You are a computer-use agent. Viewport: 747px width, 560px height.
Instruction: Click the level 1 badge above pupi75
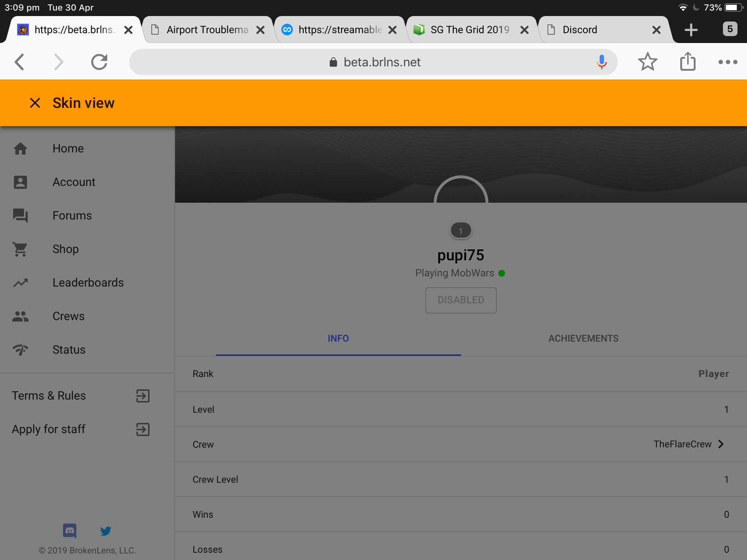point(461,231)
